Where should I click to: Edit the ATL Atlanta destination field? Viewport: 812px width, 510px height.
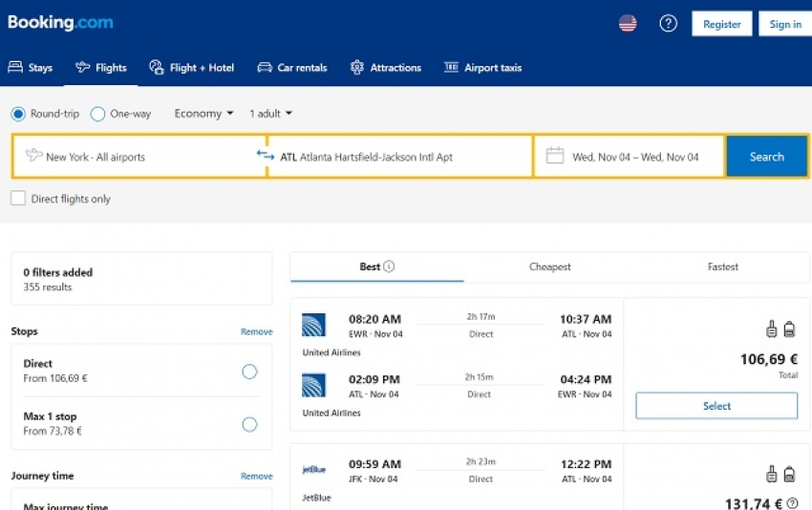pos(399,157)
